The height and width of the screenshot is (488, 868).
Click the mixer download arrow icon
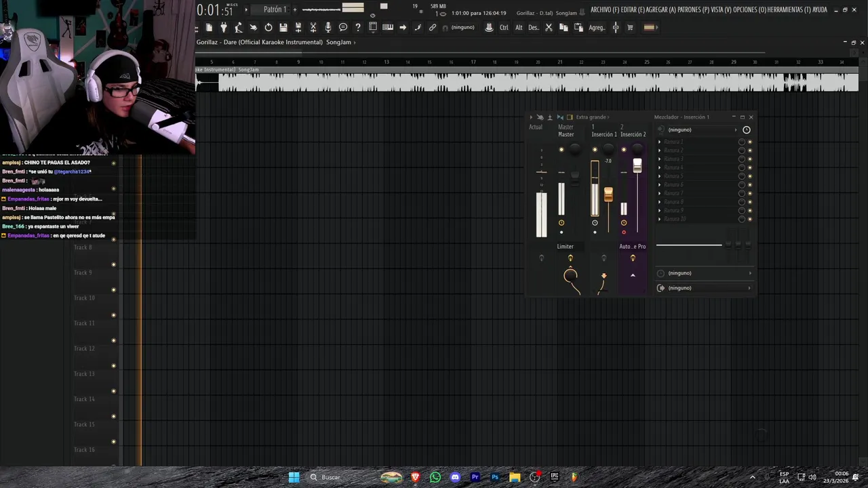tap(550, 117)
